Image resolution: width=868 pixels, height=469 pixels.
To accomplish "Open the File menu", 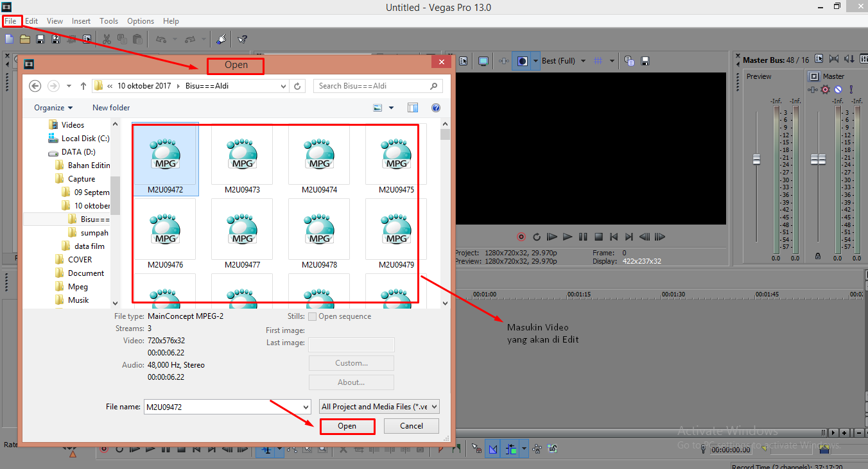I will tap(12, 21).
